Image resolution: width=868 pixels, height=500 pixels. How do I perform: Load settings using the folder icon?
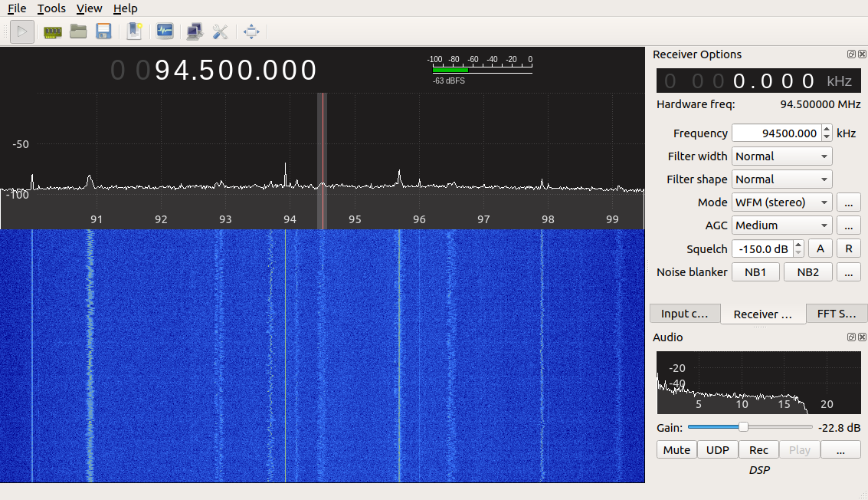(78, 31)
